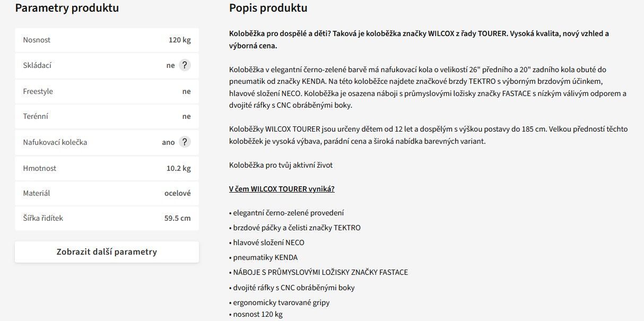Click the bold intro paragraph about WILCOX TOURER

(419, 40)
